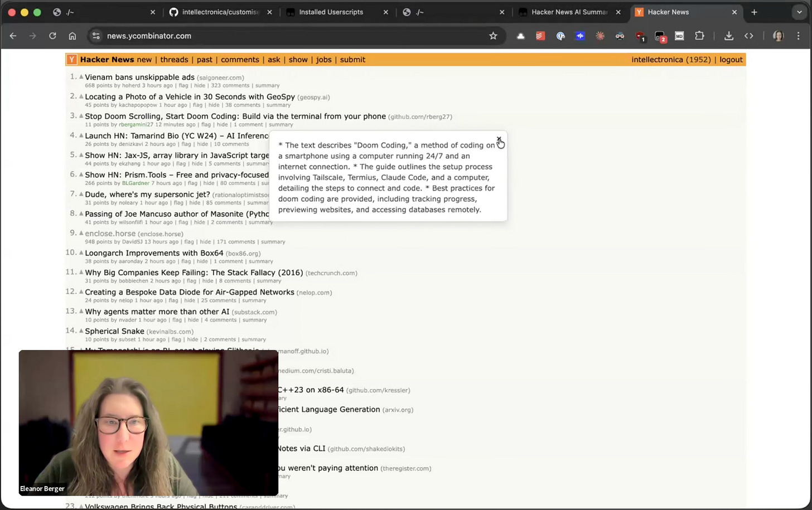Image resolution: width=812 pixels, height=510 pixels.
Task: Click the code brackets toolbar icon
Action: (x=748, y=36)
